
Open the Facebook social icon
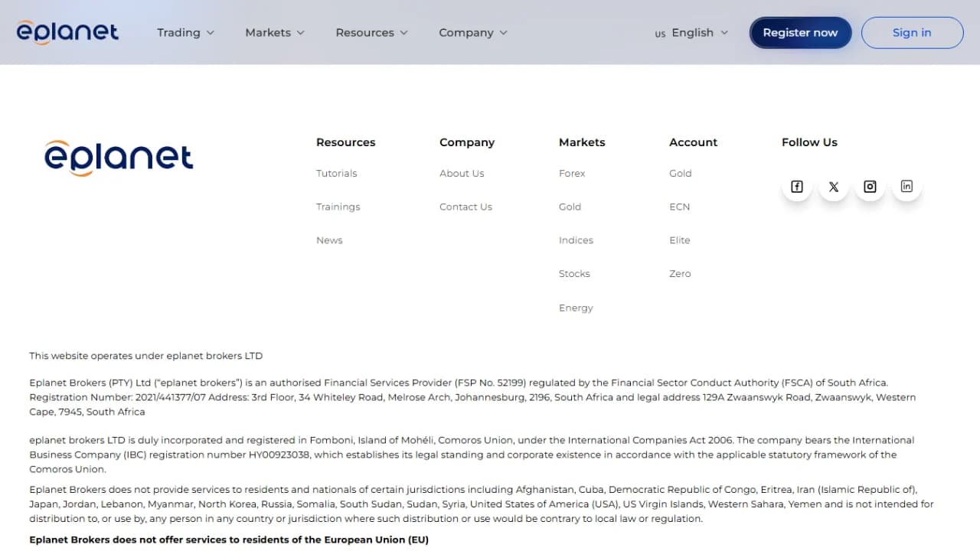coord(796,187)
